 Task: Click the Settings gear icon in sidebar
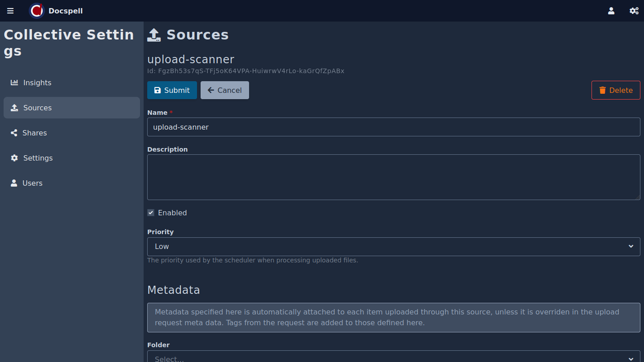coord(14,158)
